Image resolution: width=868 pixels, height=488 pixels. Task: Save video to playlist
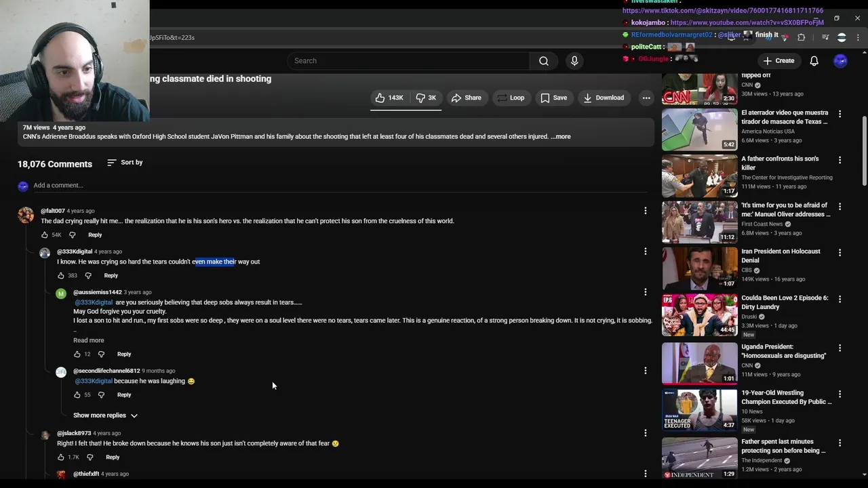click(x=553, y=98)
